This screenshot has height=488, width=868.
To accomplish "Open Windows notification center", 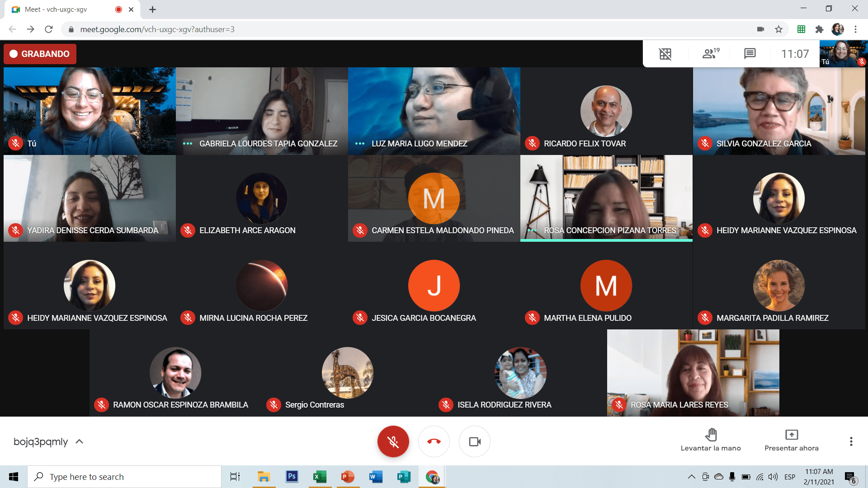I will point(850,477).
